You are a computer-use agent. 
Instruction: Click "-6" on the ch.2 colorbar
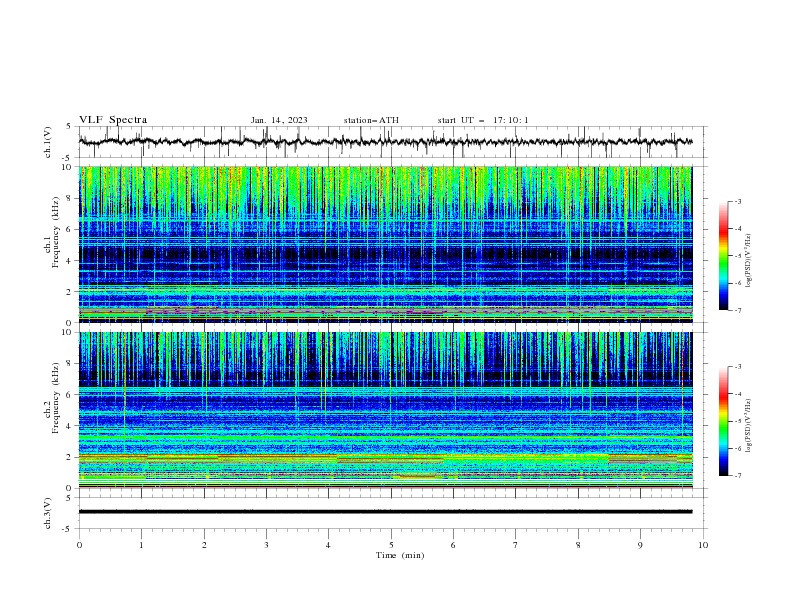click(738, 448)
